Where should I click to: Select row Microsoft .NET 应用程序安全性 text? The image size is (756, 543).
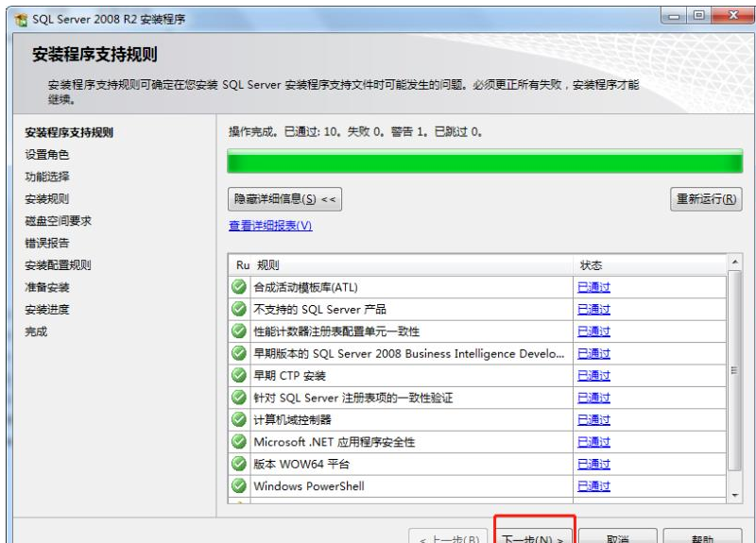pos(335,442)
